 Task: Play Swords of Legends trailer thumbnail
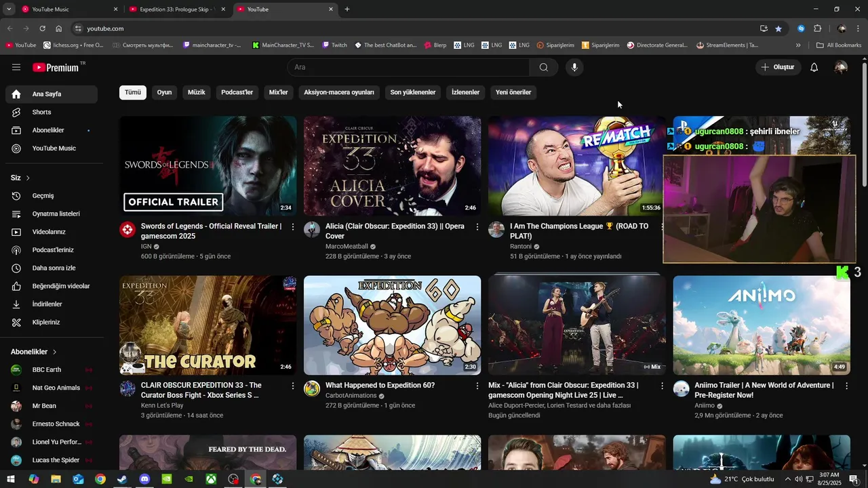pos(208,166)
